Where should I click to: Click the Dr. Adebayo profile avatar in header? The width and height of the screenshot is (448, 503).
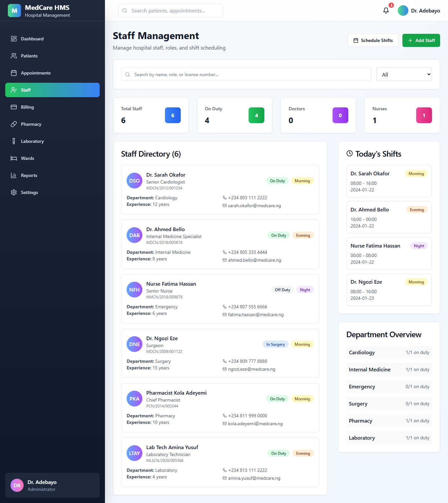click(403, 11)
